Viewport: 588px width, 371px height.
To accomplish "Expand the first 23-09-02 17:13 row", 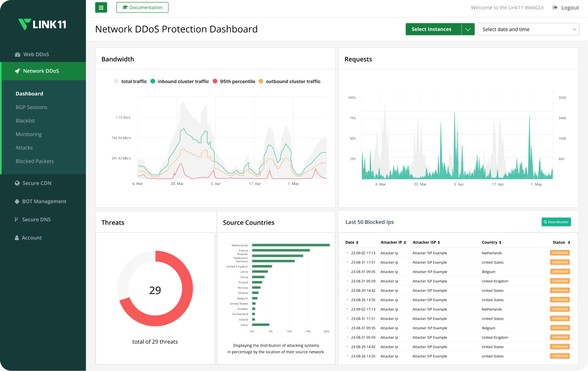I will tap(347, 253).
